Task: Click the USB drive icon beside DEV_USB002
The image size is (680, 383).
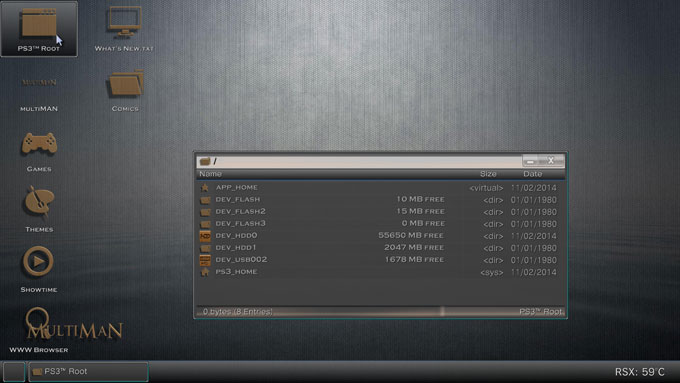Action: pyautogui.click(x=205, y=260)
